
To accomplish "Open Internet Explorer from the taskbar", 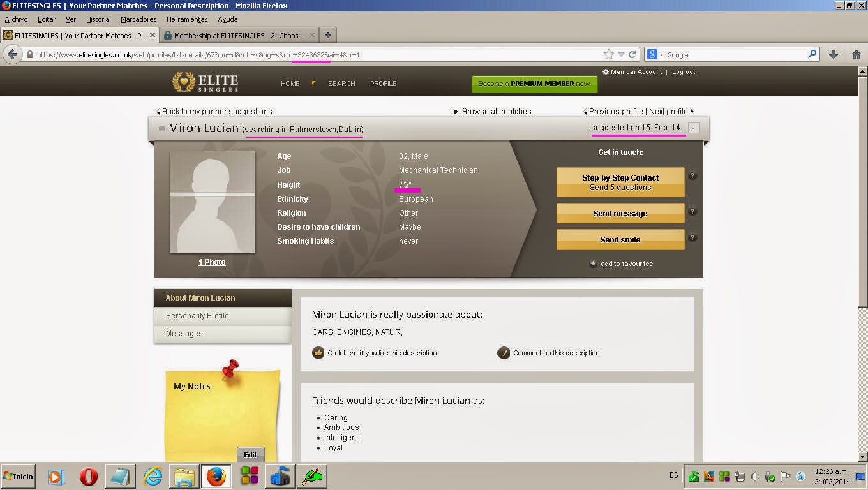I will [x=153, y=477].
